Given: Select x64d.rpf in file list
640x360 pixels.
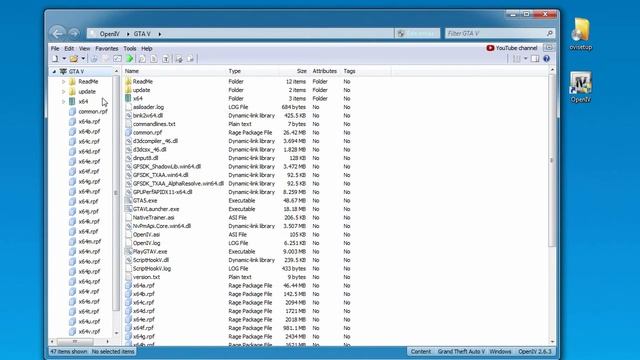Looking at the screenshot, I should pyautogui.click(x=144, y=311).
